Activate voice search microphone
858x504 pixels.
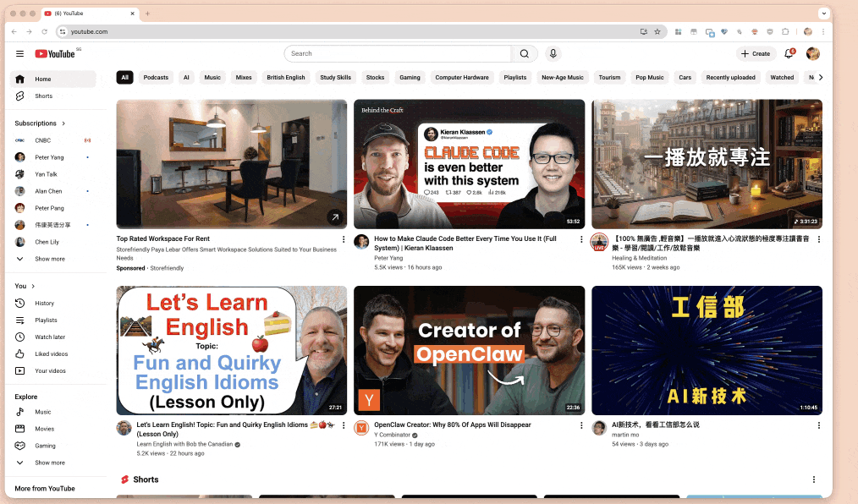coord(553,54)
